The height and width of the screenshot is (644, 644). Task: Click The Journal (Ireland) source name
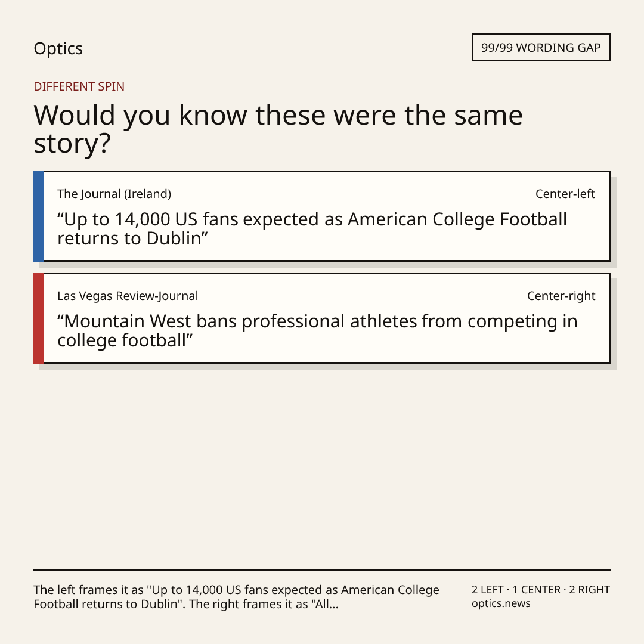click(x=114, y=194)
